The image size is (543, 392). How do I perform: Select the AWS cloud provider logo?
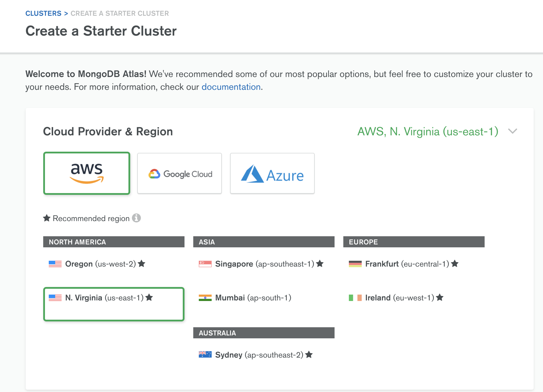(87, 173)
